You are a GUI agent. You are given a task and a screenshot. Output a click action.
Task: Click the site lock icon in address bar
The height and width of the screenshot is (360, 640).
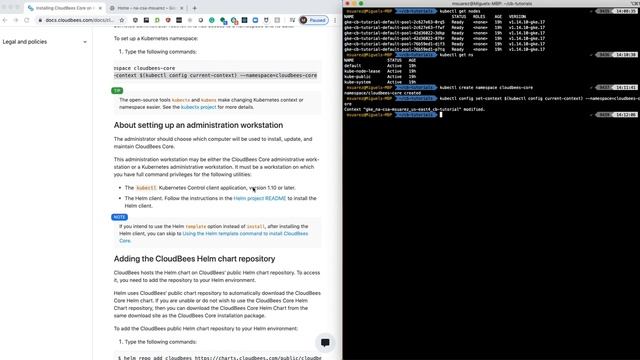click(40, 20)
